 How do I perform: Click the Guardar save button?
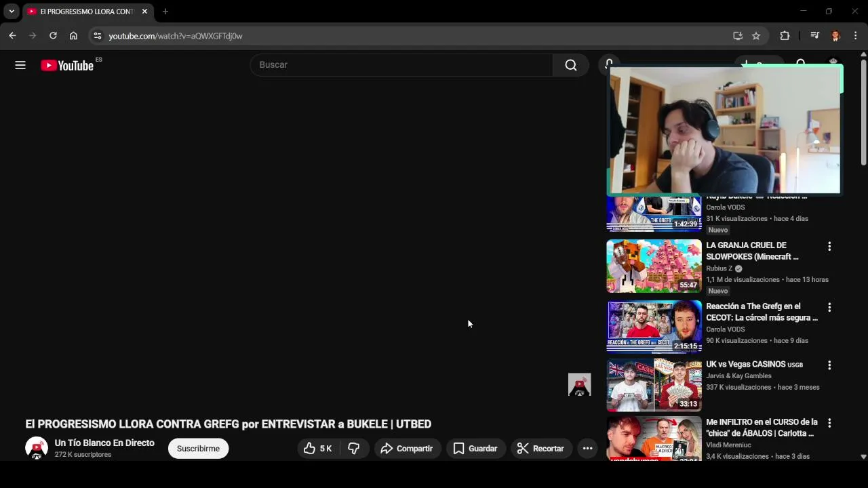click(x=475, y=449)
